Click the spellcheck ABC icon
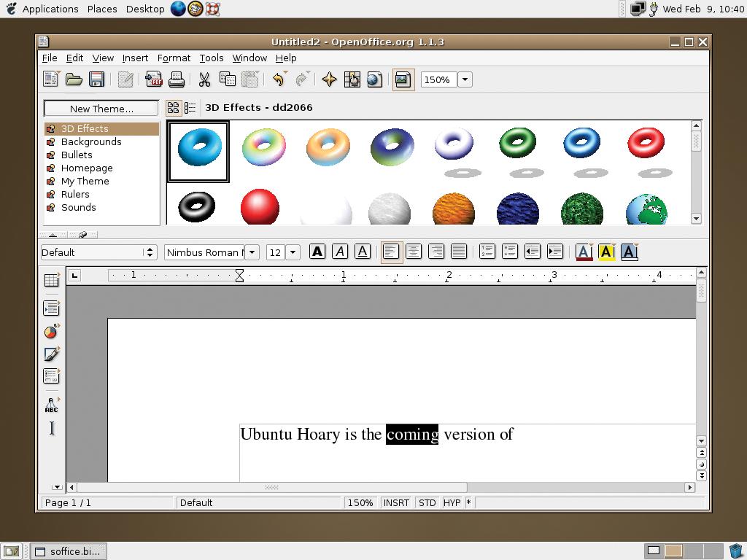The width and height of the screenshot is (747, 560). 52,405
